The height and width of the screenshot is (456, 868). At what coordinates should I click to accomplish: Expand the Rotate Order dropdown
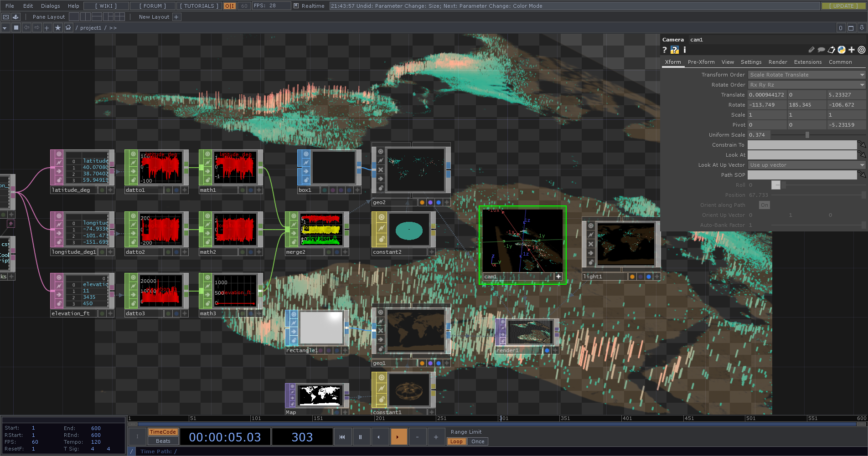(x=806, y=85)
